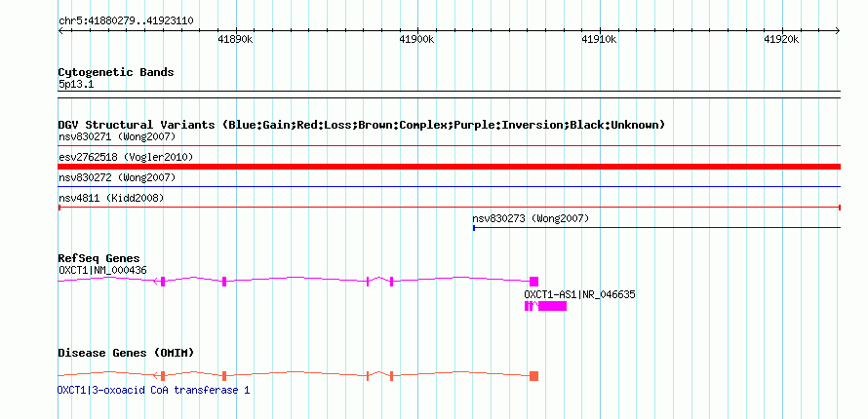Click the 5p13.1 band label
This screenshot has width=868, height=419.
76,85
